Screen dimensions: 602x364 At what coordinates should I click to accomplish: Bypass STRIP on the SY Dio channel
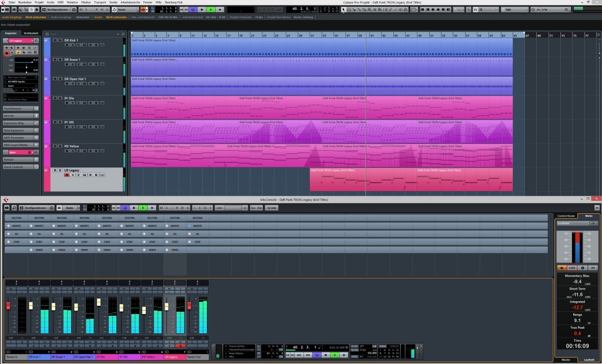click(99, 242)
